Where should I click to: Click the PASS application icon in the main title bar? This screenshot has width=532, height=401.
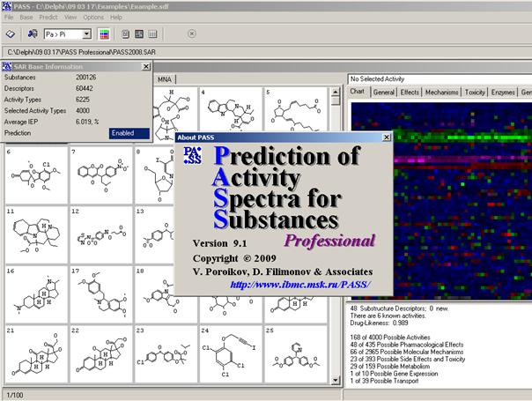coord(6,6)
